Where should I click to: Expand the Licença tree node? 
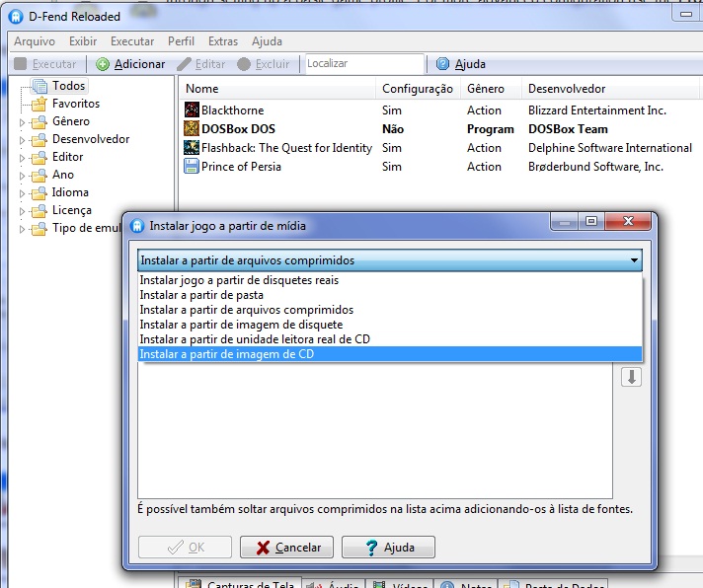22,211
